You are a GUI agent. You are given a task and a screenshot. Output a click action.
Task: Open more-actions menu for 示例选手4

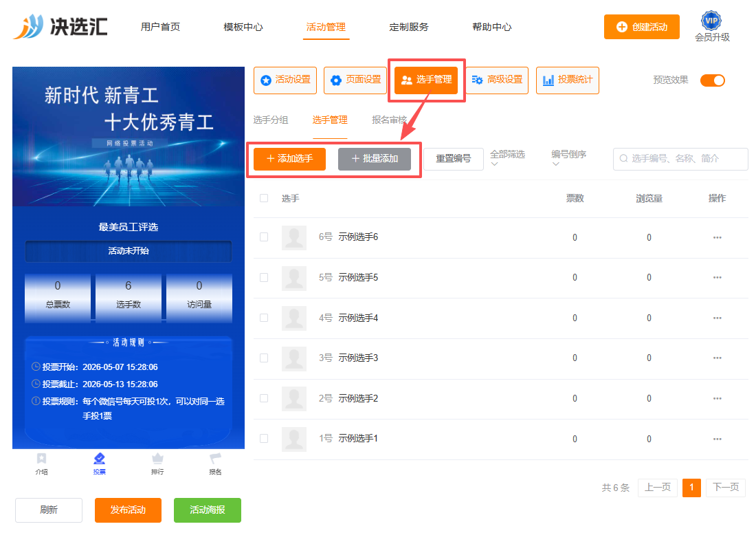click(x=718, y=318)
